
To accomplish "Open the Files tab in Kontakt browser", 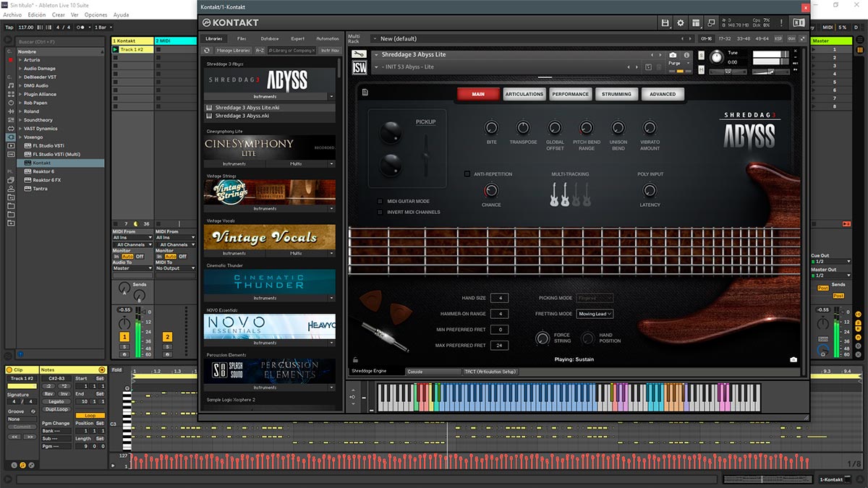I will pos(242,38).
